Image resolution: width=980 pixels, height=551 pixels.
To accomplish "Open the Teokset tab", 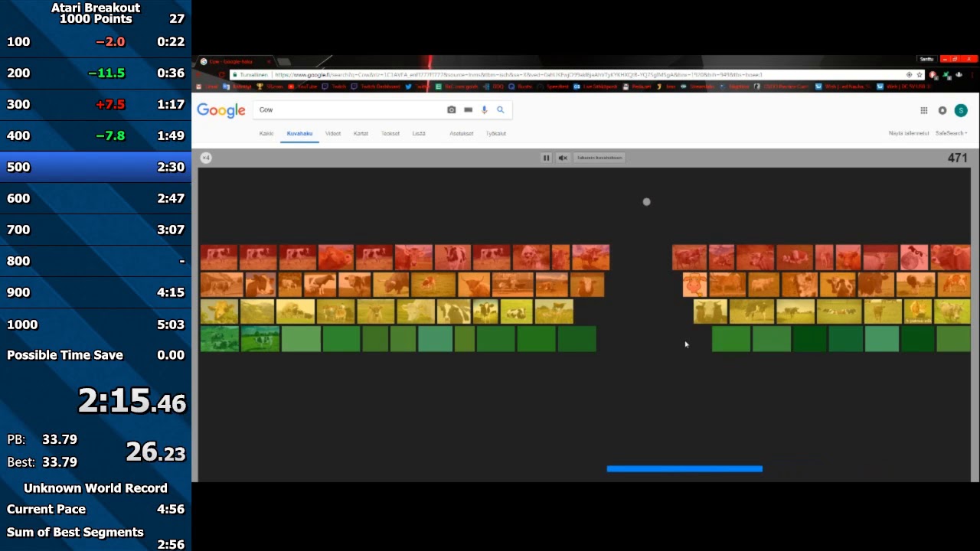I will click(390, 133).
